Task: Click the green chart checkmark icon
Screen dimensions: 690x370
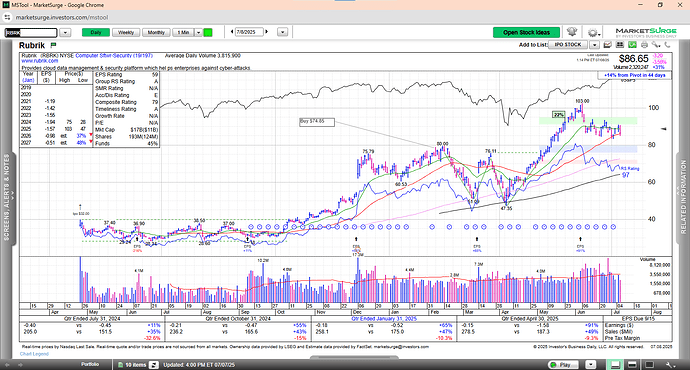Action: (632, 45)
